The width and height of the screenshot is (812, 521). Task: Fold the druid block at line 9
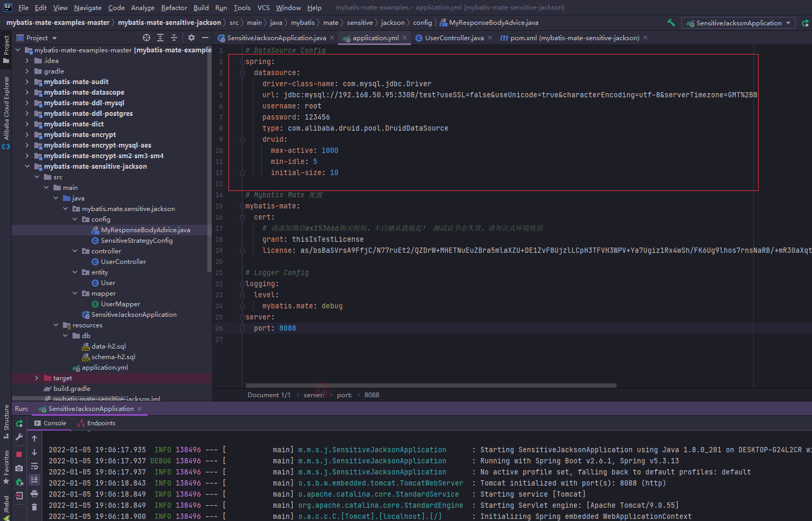point(242,140)
